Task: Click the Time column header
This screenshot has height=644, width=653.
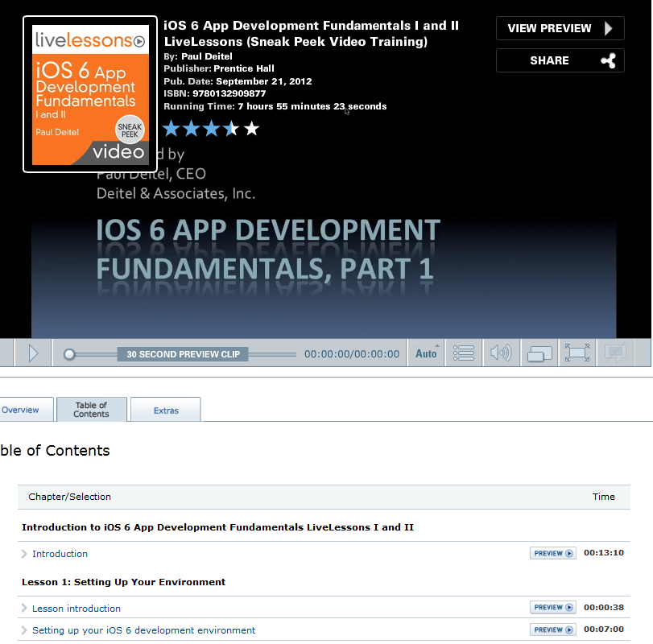Action: pyautogui.click(x=603, y=497)
